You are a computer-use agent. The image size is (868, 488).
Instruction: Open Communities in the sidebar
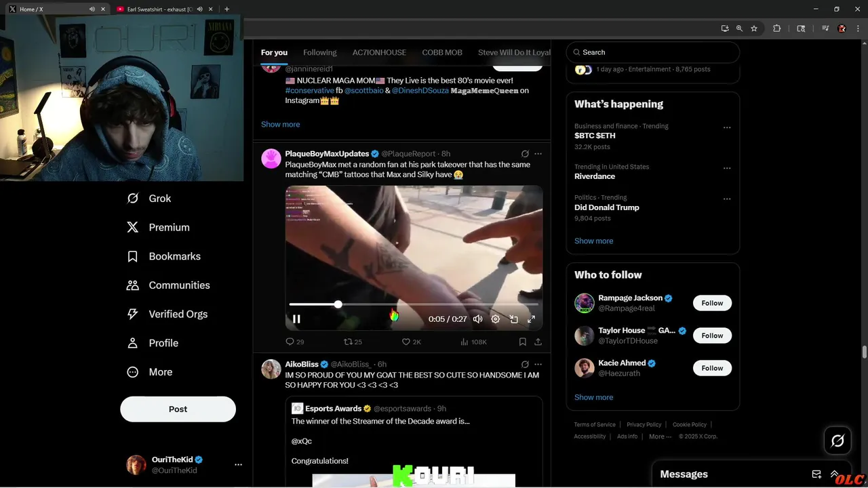[x=168, y=285]
